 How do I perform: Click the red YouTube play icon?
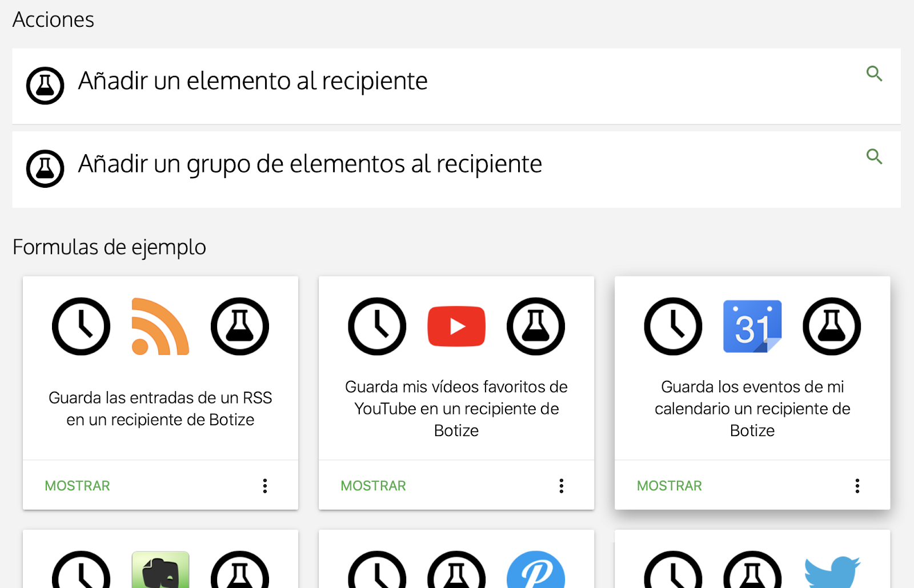pyautogui.click(x=456, y=327)
